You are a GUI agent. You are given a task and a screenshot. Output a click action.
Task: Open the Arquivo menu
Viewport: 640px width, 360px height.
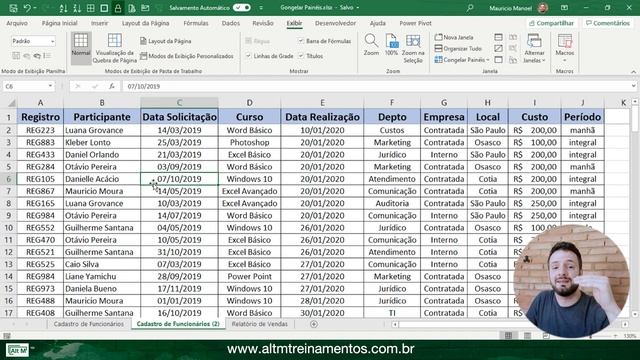[17, 23]
